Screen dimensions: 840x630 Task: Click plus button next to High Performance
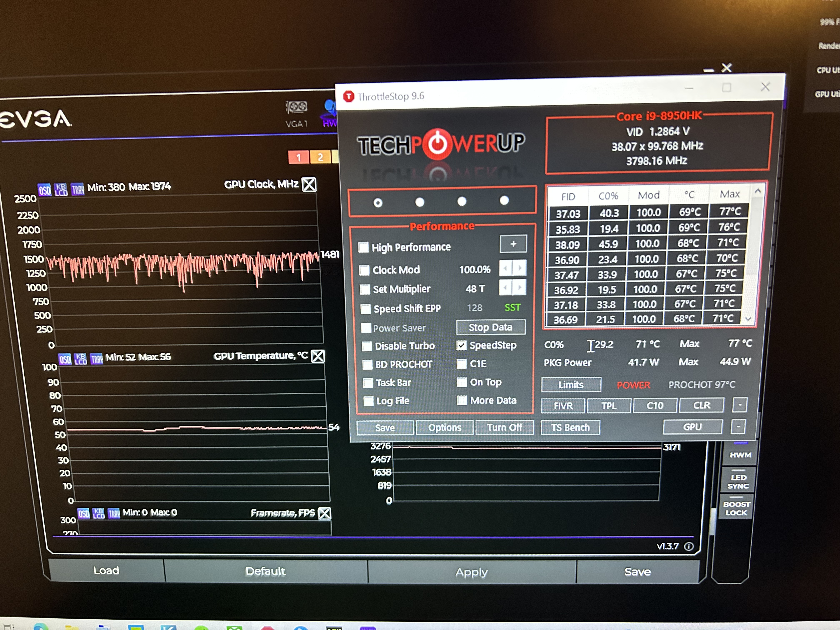pos(513,244)
